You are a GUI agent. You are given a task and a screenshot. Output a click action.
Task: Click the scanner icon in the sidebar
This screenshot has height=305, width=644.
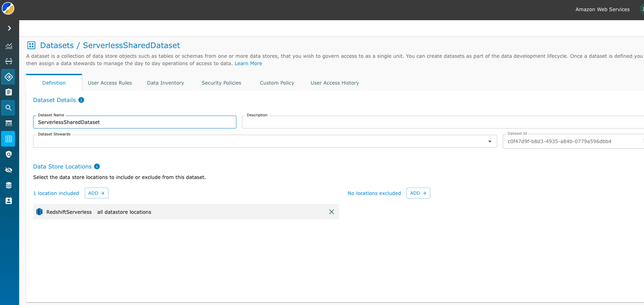tap(9, 61)
